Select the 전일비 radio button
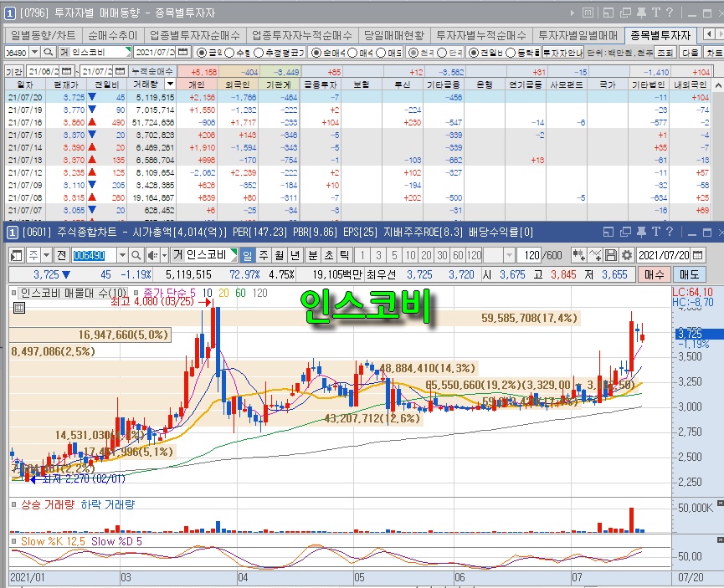This screenshot has width=724, height=588. pos(473,53)
